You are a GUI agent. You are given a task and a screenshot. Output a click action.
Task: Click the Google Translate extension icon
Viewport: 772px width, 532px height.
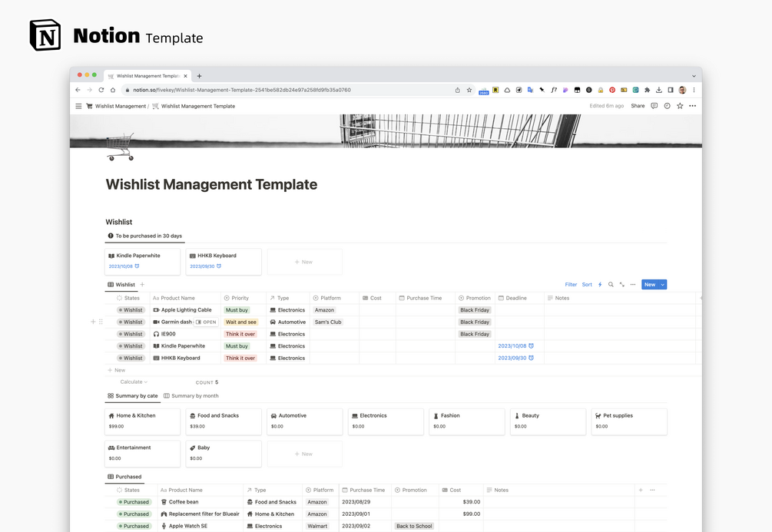pyautogui.click(x=530, y=90)
